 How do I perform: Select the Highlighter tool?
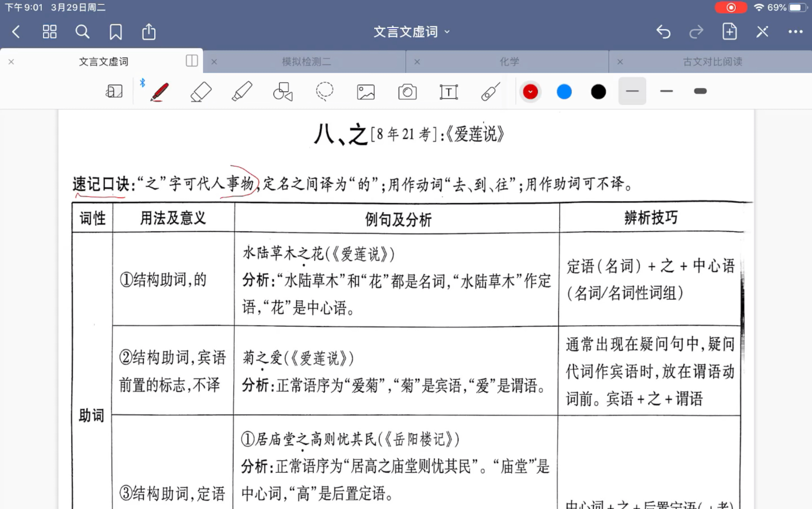click(242, 92)
